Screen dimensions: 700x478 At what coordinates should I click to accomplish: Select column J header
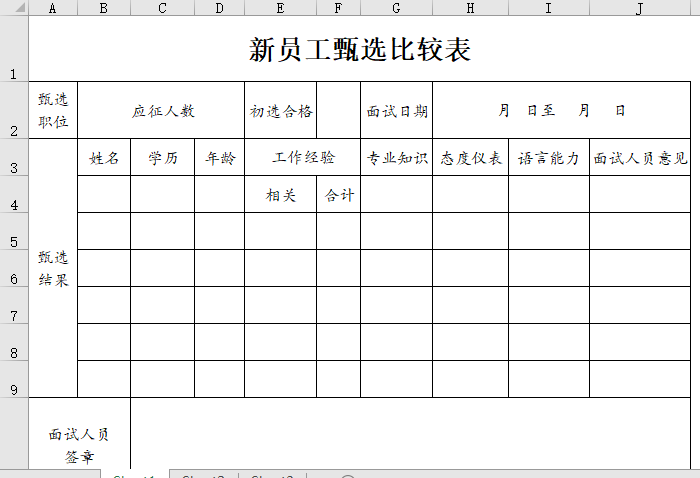[x=639, y=8]
